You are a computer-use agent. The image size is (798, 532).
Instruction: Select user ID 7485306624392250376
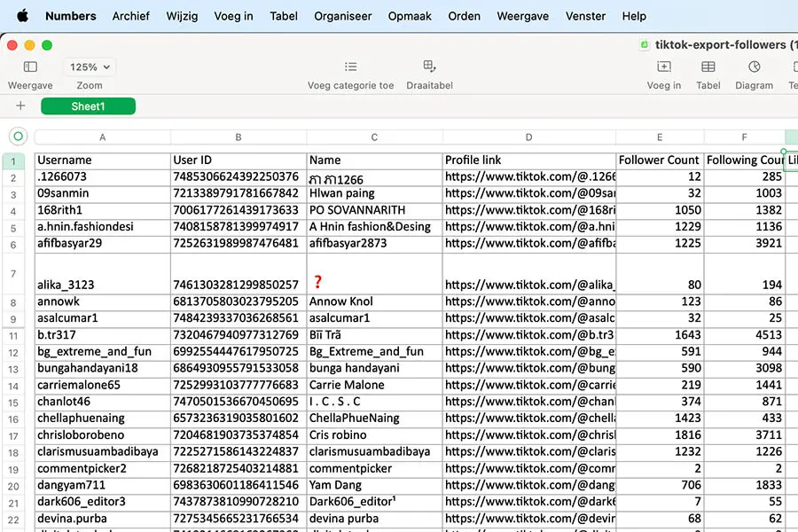tap(239, 176)
